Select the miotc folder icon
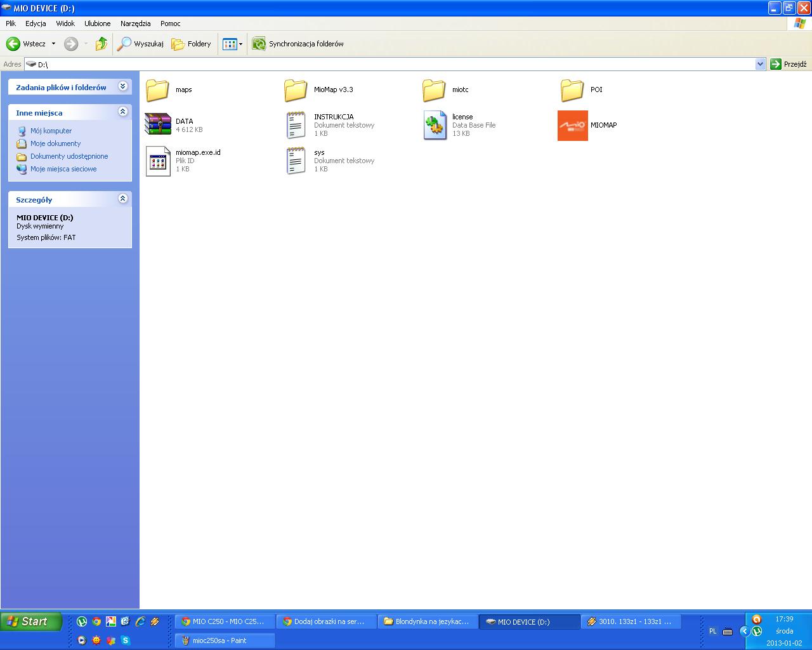 tap(434, 90)
